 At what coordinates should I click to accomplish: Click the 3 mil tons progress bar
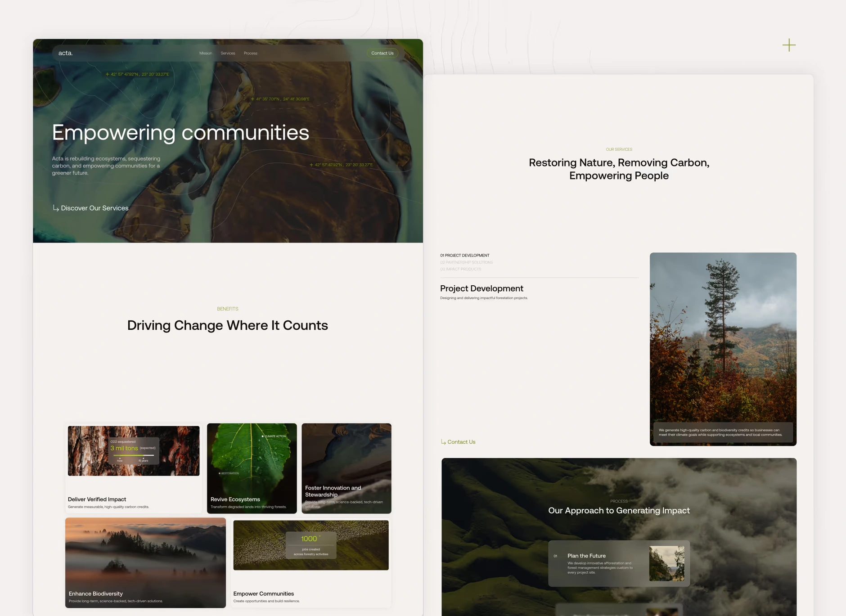click(x=134, y=455)
